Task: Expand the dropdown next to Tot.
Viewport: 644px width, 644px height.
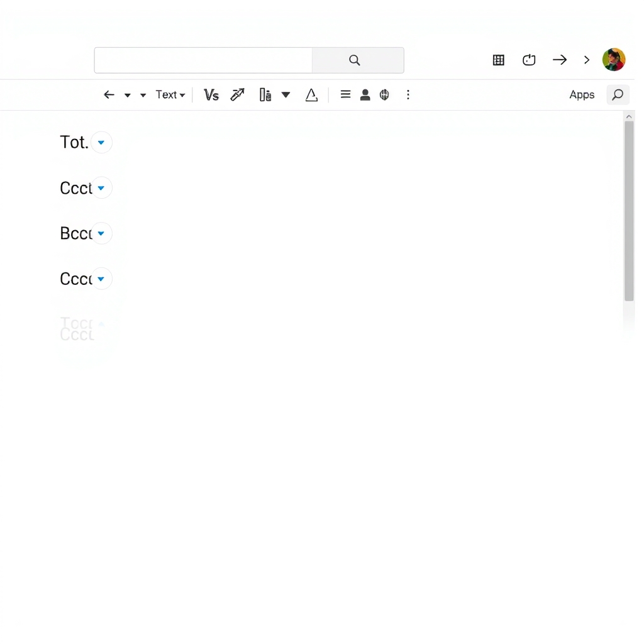Action: 101,143
